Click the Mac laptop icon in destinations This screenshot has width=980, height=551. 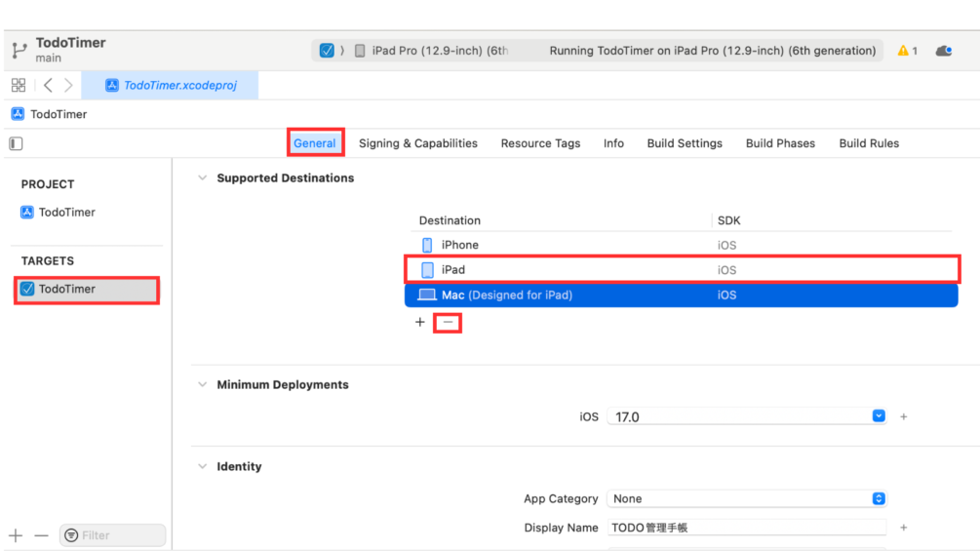coord(427,295)
